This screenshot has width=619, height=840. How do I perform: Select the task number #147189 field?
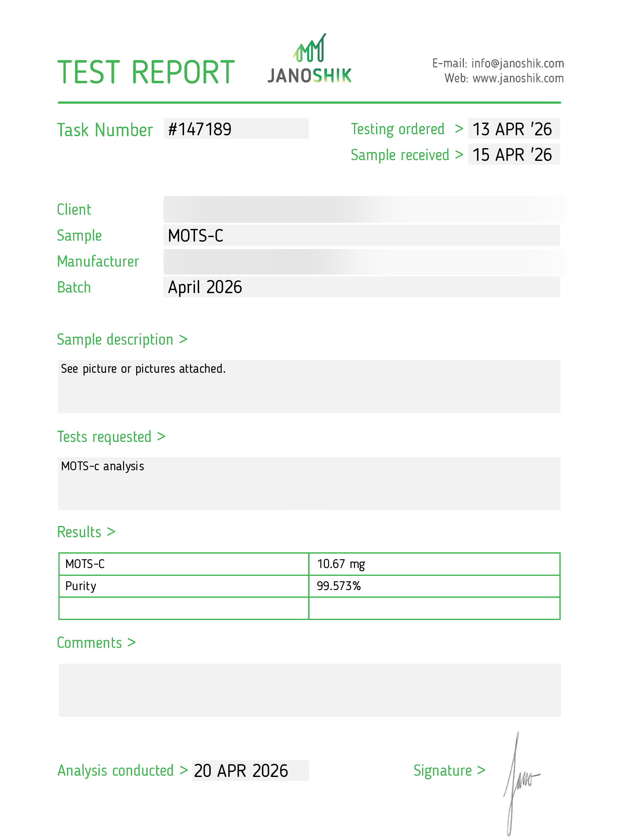pyautogui.click(x=236, y=129)
